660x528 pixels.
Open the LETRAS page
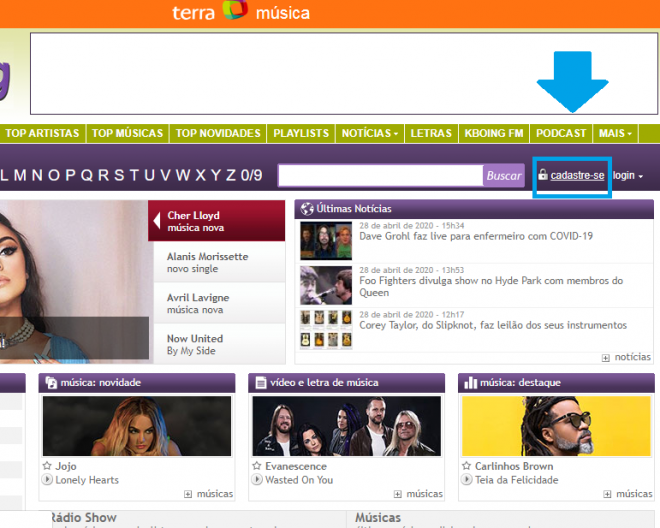click(431, 133)
